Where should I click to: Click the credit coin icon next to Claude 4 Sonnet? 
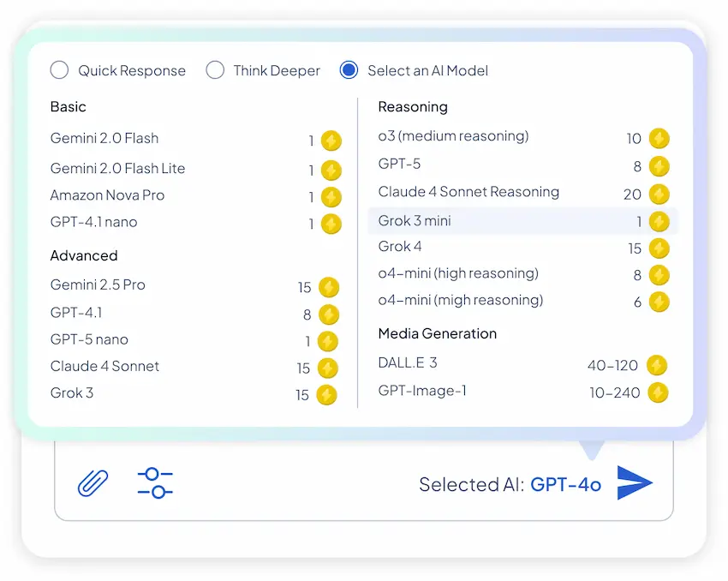pos(328,368)
